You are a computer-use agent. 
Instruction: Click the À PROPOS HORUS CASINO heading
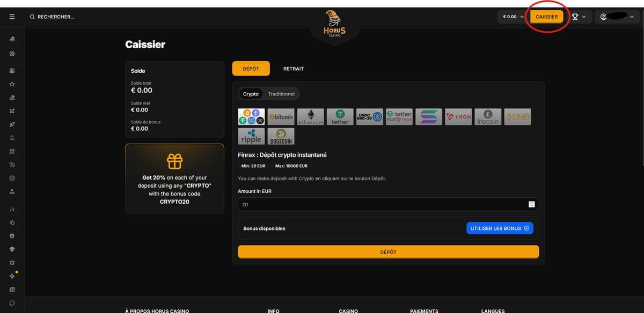coord(157,310)
